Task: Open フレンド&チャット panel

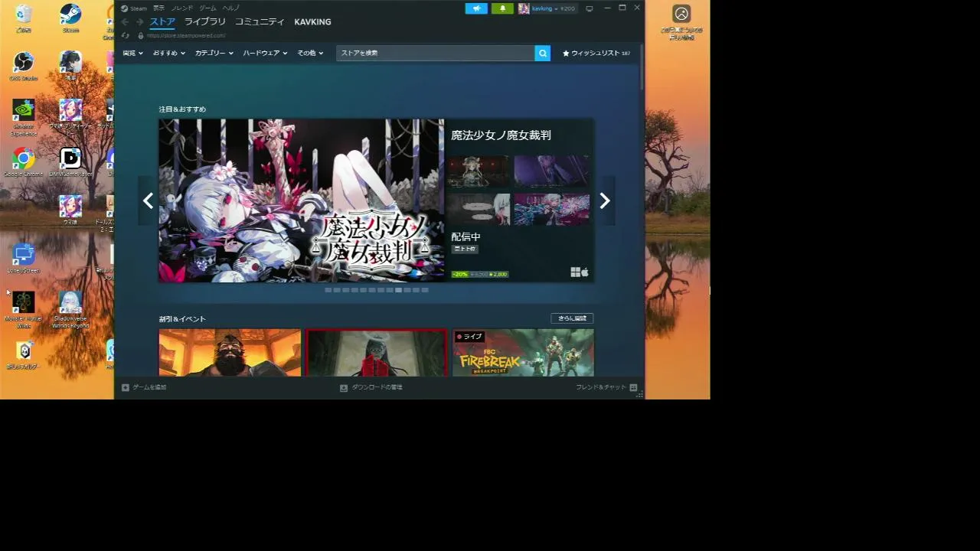Action: click(606, 387)
